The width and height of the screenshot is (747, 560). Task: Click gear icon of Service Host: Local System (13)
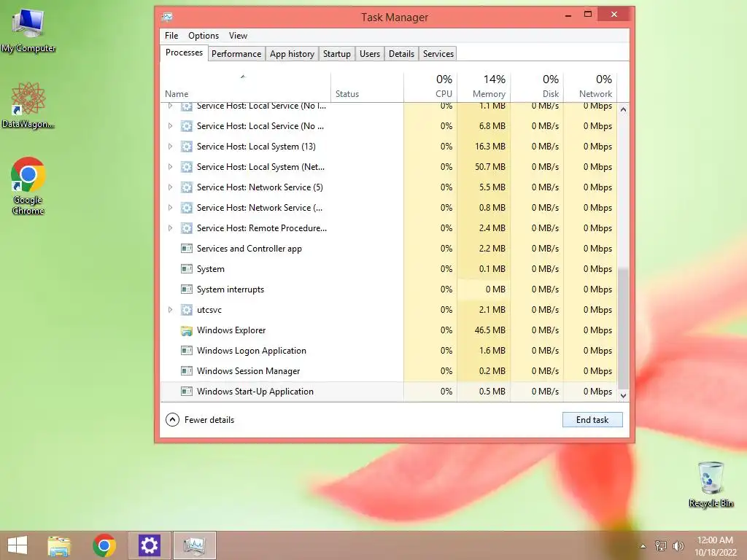[x=187, y=147]
